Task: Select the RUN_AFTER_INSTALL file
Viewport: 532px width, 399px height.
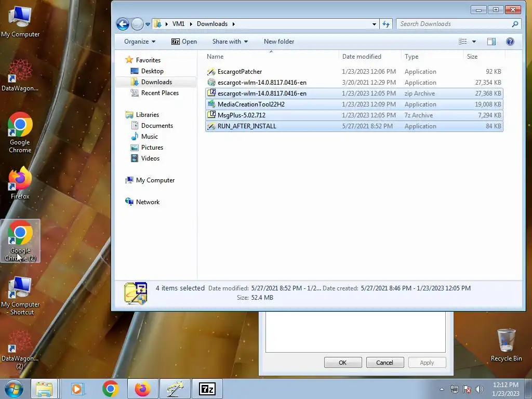Action: click(354, 126)
